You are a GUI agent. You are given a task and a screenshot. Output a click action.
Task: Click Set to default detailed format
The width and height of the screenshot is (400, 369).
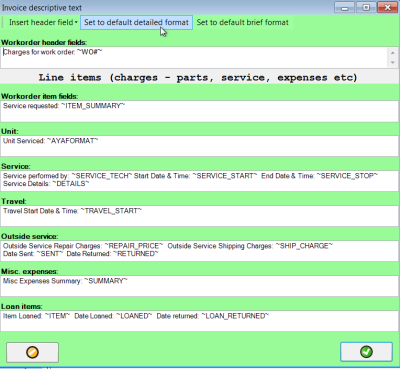[x=136, y=22]
